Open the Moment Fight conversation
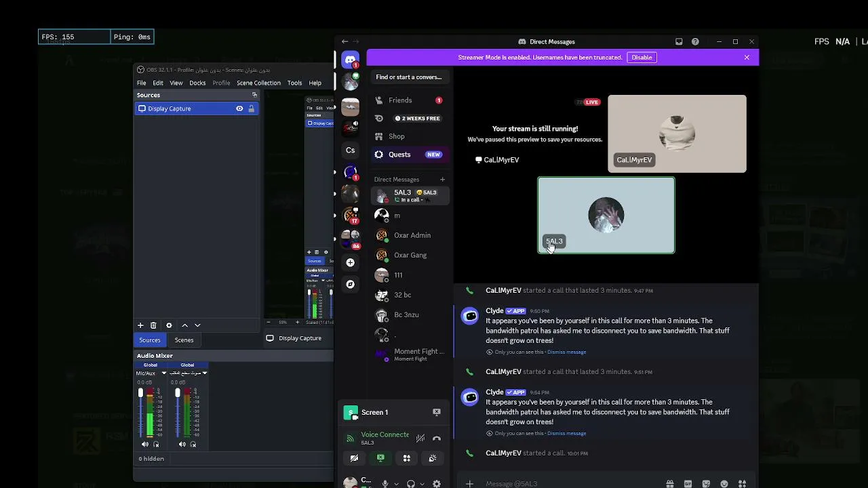The height and width of the screenshot is (488, 868). click(409, 354)
